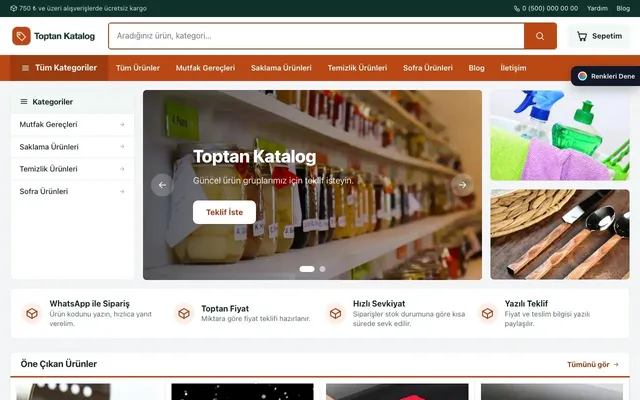Expand Saklama Ürünleri sidebar arrow
Screen dimensions: 640x400
tap(122, 147)
